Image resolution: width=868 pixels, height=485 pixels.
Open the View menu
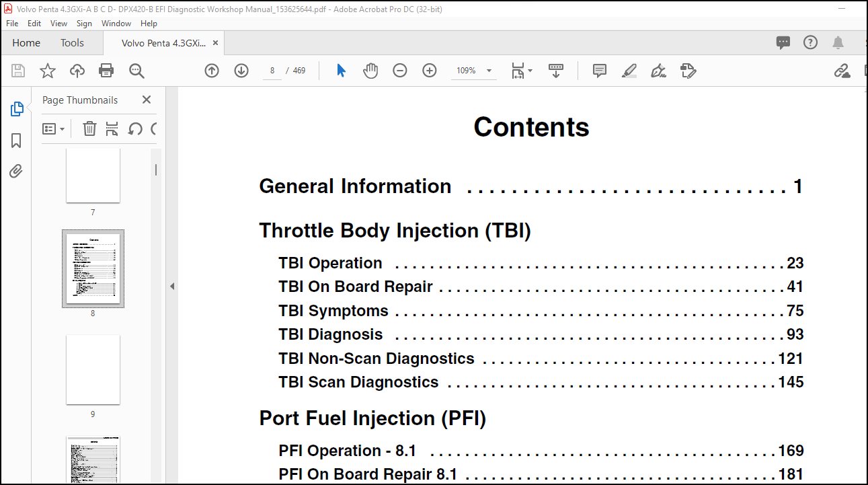[x=59, y=23]
